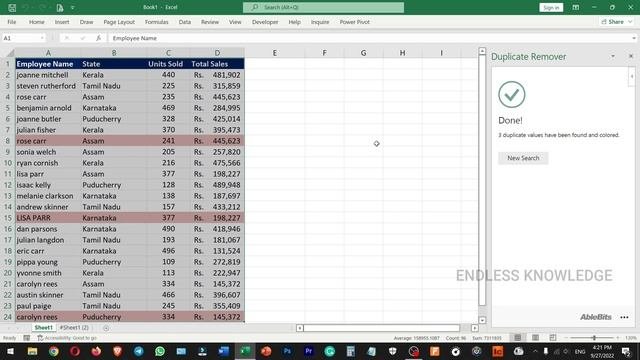Screen dimensions: 640x360
Task: Click the Sign in button
Action: [551, 7]
